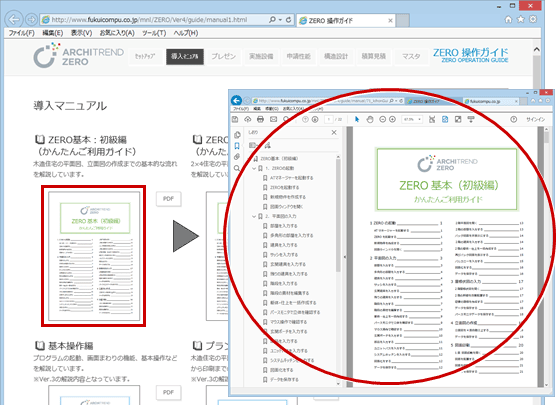Click the PDF button beside ZERO基本 初級編 thumbnail

168,199
